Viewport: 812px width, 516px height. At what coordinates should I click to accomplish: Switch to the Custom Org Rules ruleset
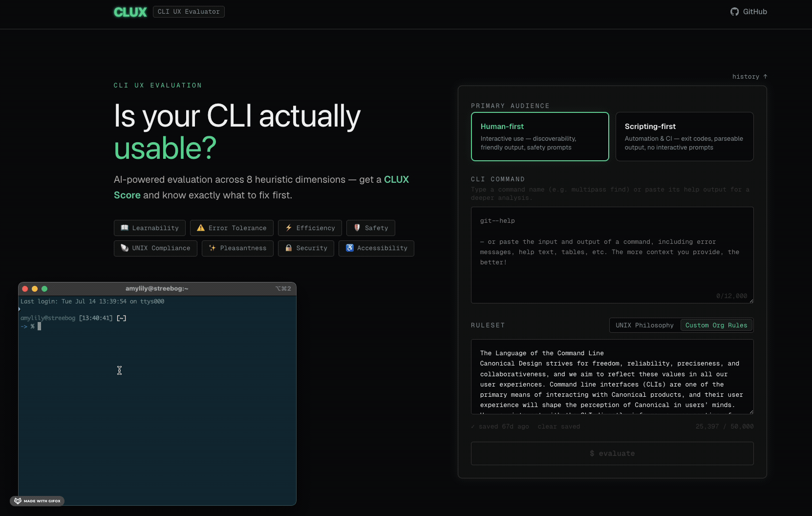[716, 325]
